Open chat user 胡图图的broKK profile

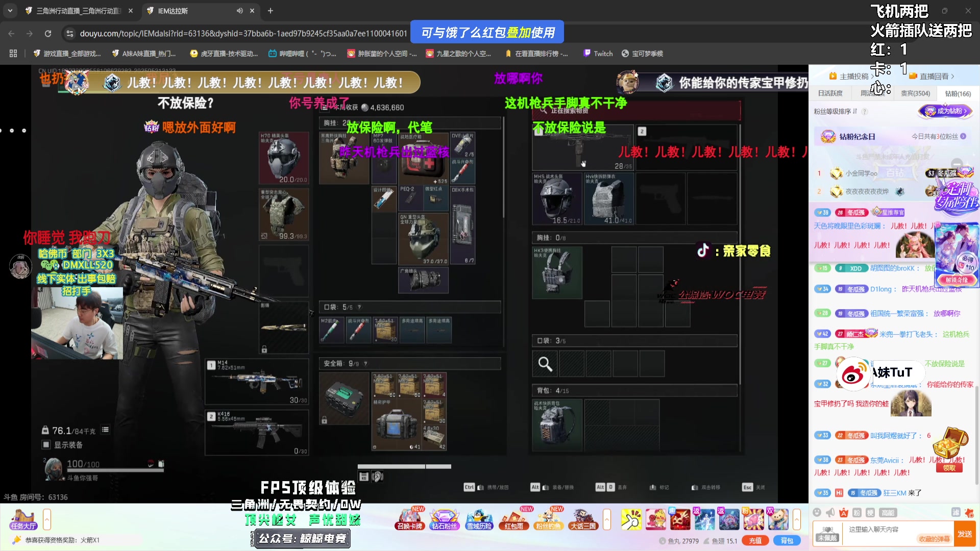(893, 268)
